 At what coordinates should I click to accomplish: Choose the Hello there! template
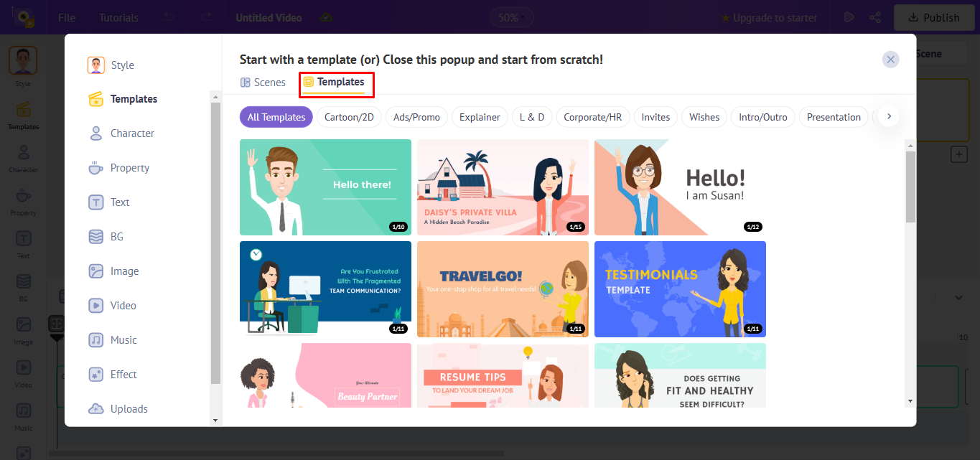click(x=325, y=187)
